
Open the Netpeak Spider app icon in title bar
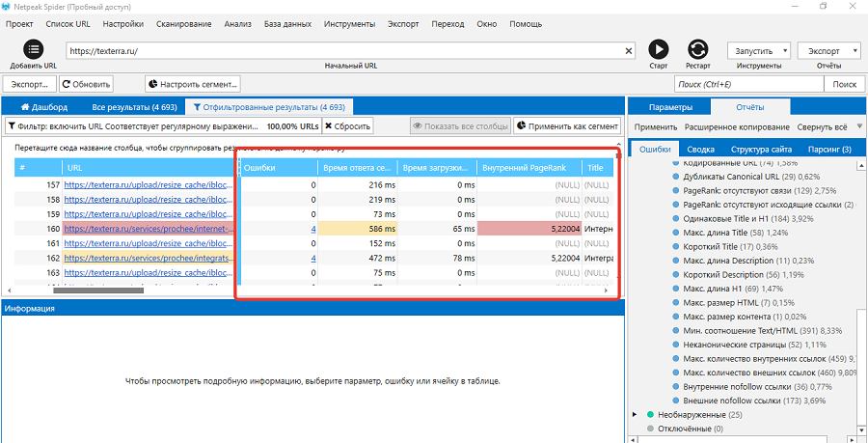pos(6,7)
